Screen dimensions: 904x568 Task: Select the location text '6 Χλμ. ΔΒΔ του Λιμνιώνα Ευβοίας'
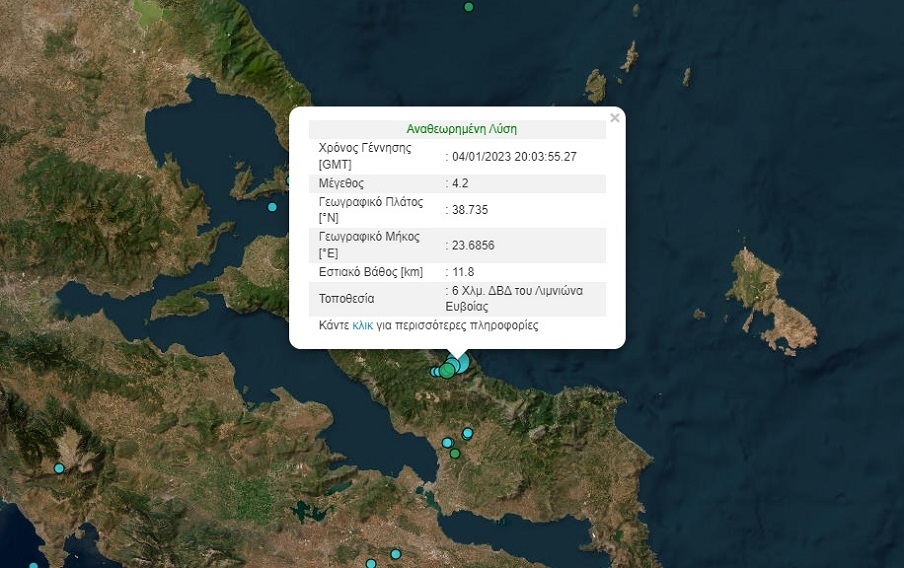(514, 299)
